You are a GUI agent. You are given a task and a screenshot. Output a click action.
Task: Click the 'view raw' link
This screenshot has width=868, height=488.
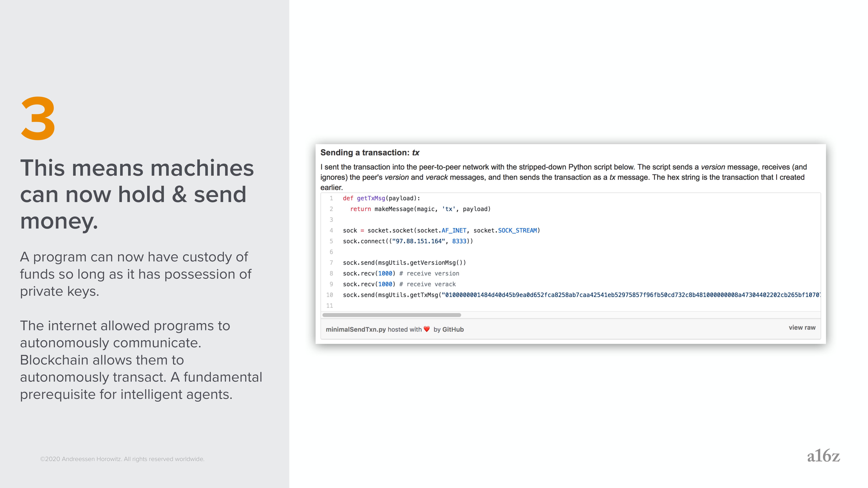pyautogui.click(x=802, y=327)
